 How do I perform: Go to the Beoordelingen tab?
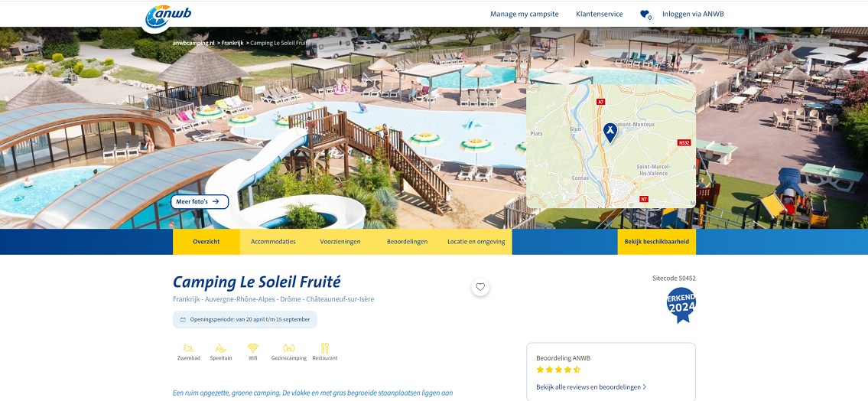(408, 242)
